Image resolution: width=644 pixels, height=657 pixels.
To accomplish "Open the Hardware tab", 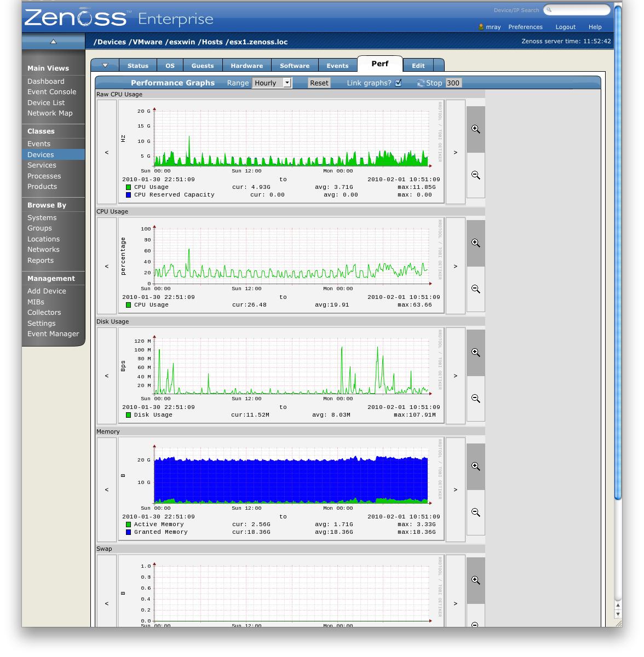I will [x=247, y=66].
